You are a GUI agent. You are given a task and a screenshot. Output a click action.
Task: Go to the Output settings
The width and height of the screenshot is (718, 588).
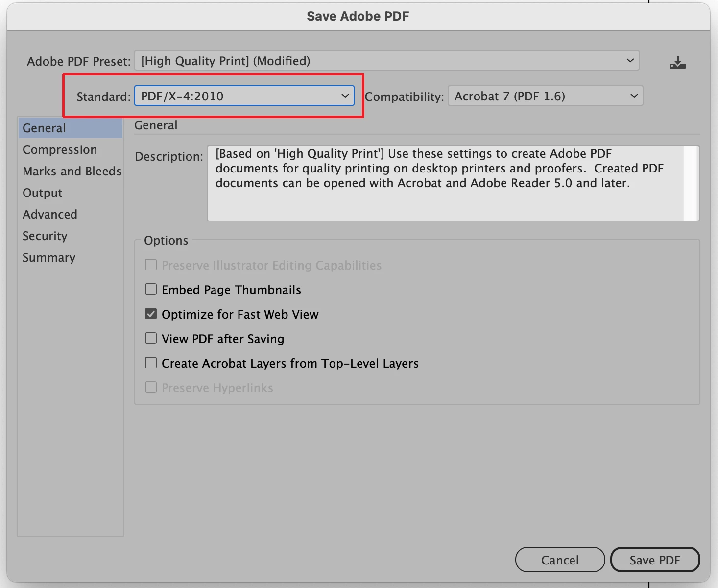click(71, 193)
